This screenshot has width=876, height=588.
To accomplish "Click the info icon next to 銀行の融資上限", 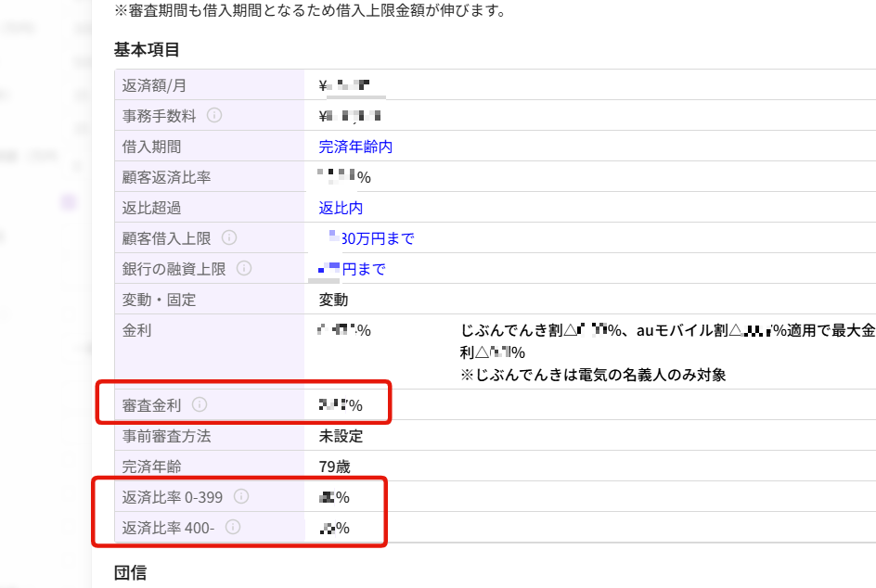I will pyautogui.click(x=244, y=268).
